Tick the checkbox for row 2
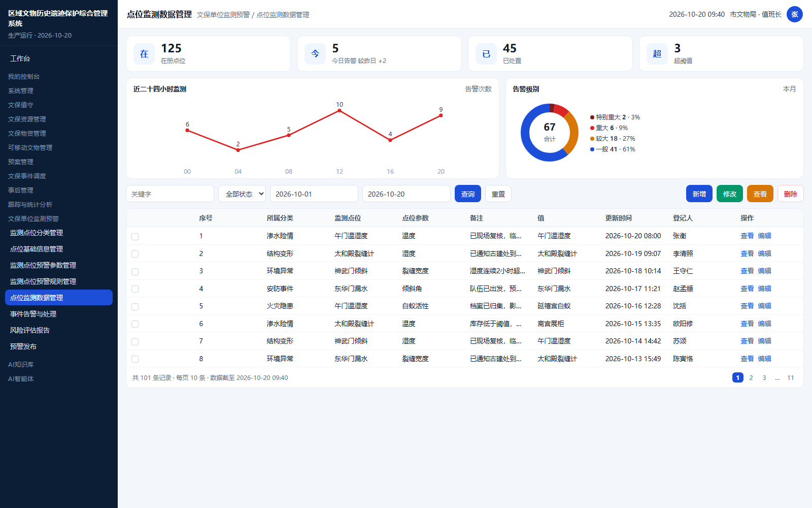The width and height of the screenshot is (812, 508). (135, 254)
